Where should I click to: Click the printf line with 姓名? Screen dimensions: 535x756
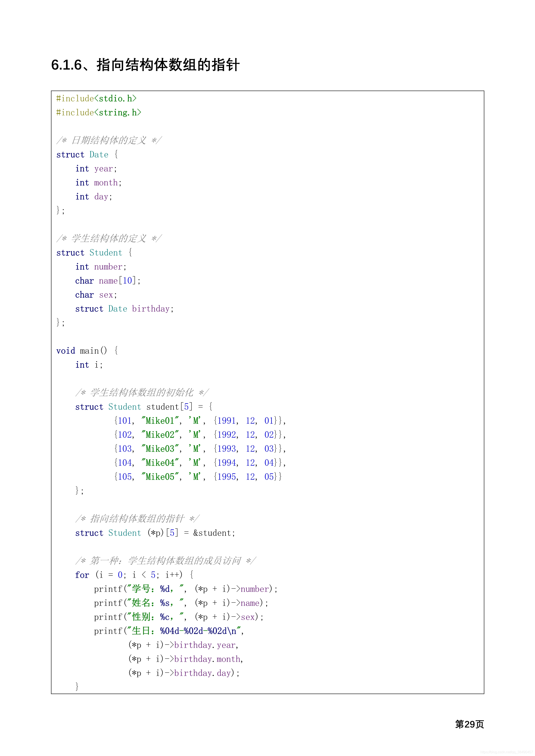[181, 603]
